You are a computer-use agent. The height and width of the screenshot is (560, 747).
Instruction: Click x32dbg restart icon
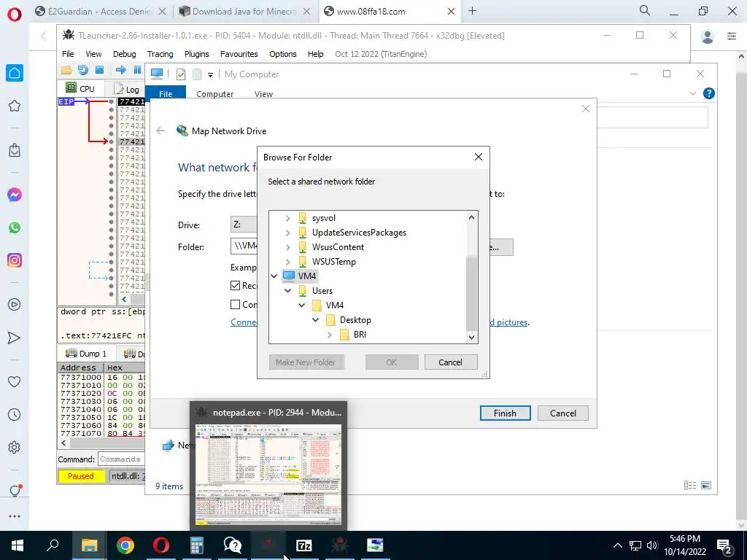[83, 70]
